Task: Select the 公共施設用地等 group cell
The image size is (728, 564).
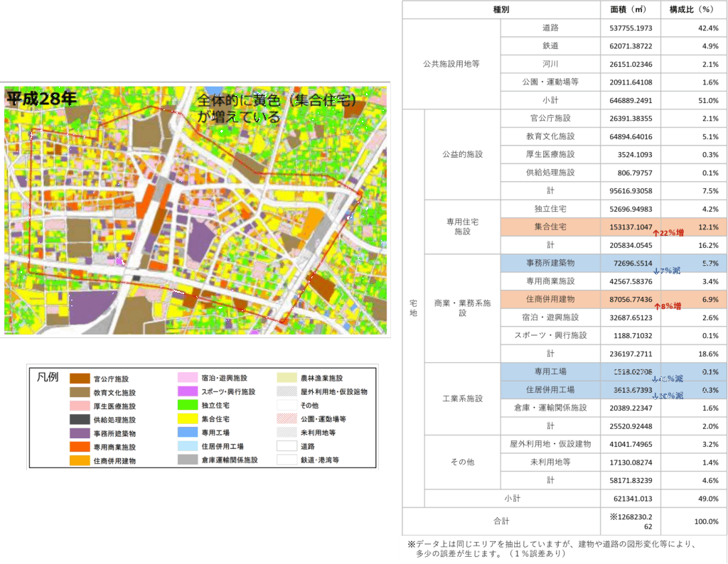Action: coord(451,64)
